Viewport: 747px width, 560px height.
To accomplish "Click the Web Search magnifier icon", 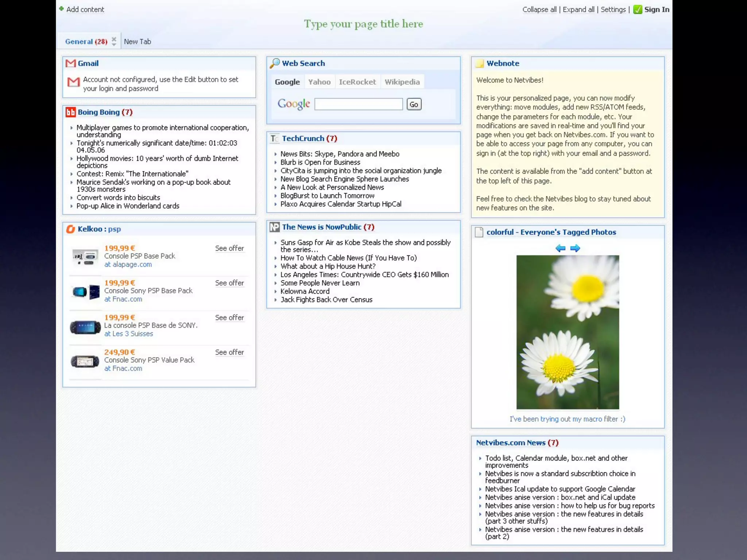I will [275, 63].
